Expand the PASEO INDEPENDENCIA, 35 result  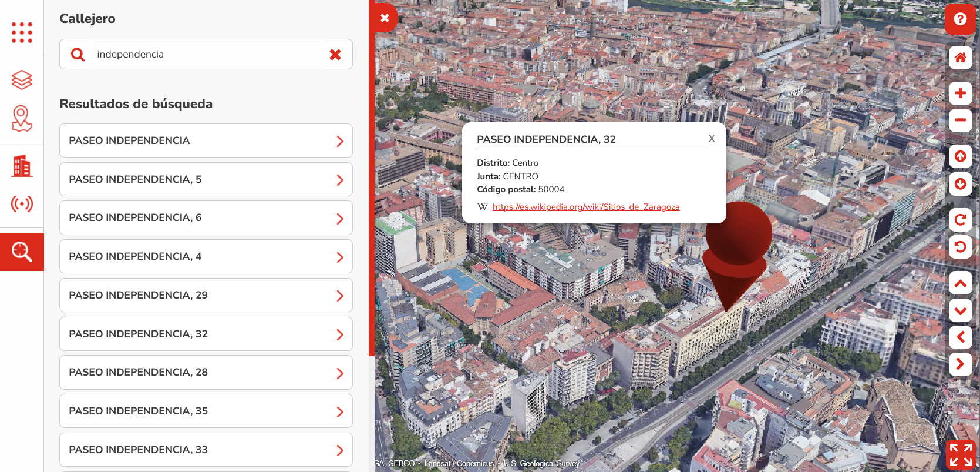click(206, 411)
